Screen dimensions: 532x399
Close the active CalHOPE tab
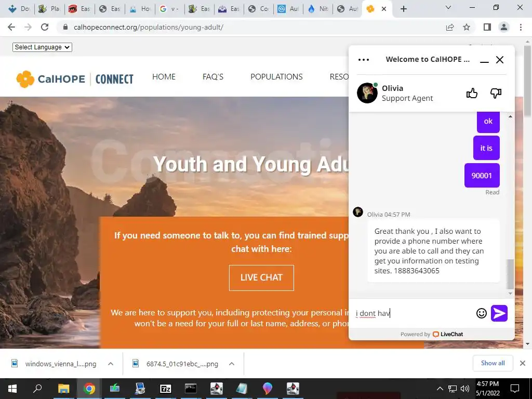(x=384, y=9)
